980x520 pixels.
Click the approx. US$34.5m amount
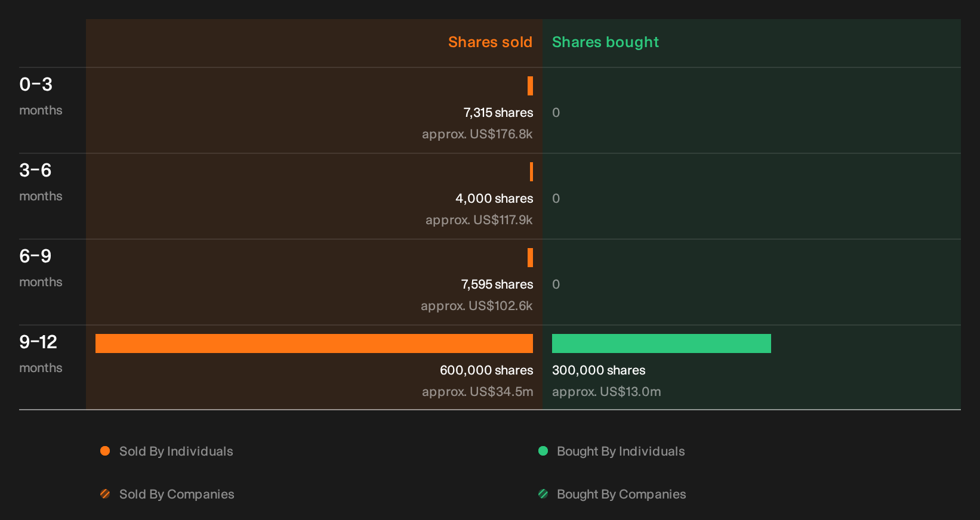click(x=477, y=392)
